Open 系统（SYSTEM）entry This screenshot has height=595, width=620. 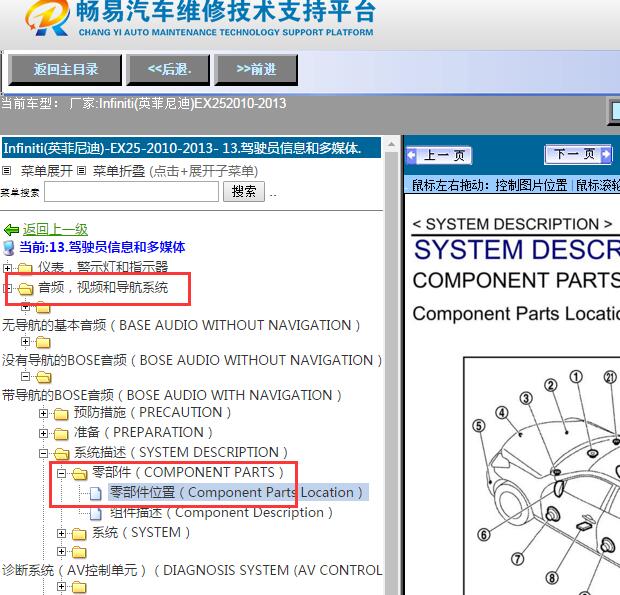(141, 533)
